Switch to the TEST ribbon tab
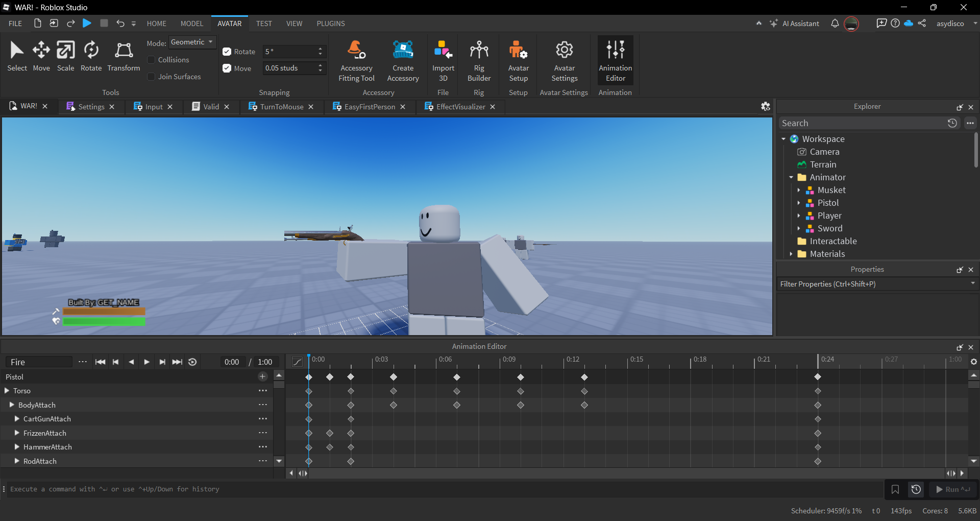Image resolution: width=980 pixels, height=521 pixels. [x=263, y=23]
